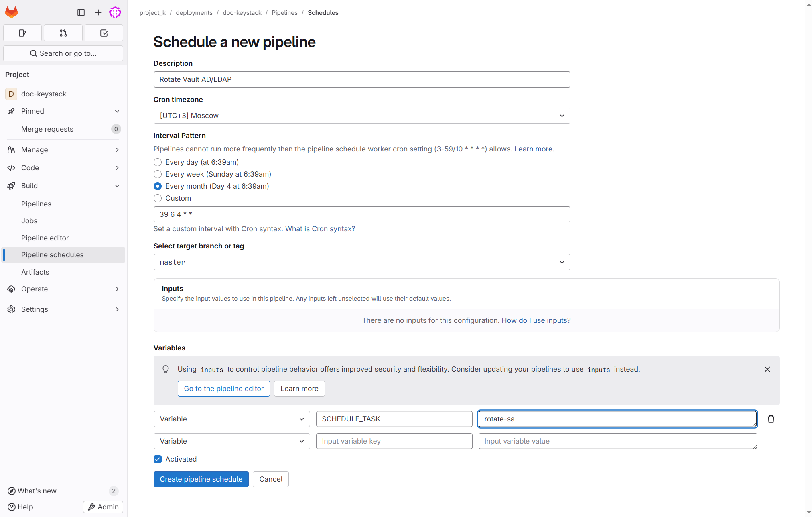Go to Jobs in Build menu
Viewport: 812px width, 517px height.
click(29, 221)
